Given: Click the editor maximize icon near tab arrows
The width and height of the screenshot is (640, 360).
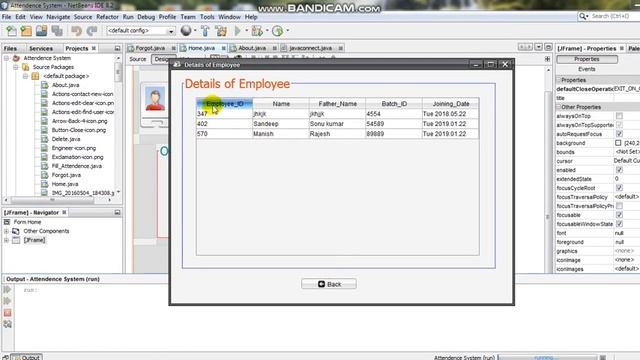Looking at the screenshot, I should 548,47.
